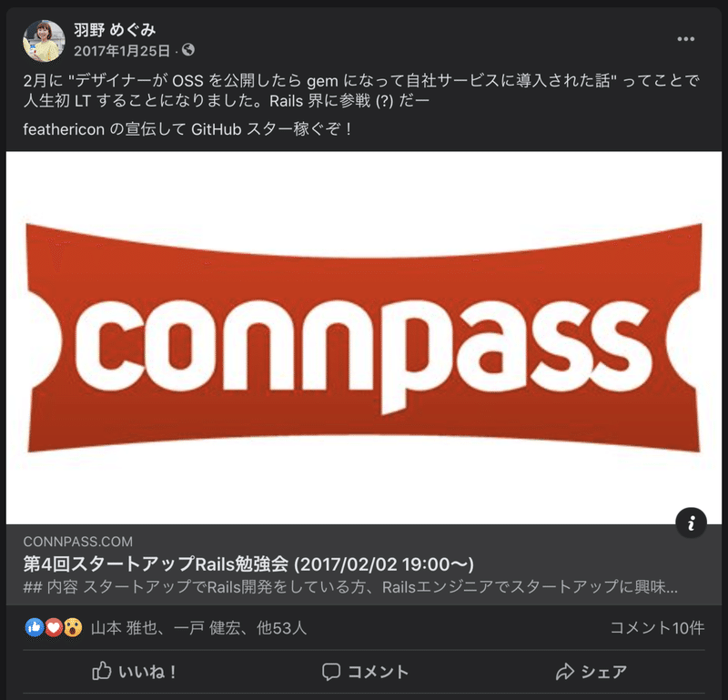Click the thumbs-up icon beside いいね！

pyautogui.click(x=102, y=671)
